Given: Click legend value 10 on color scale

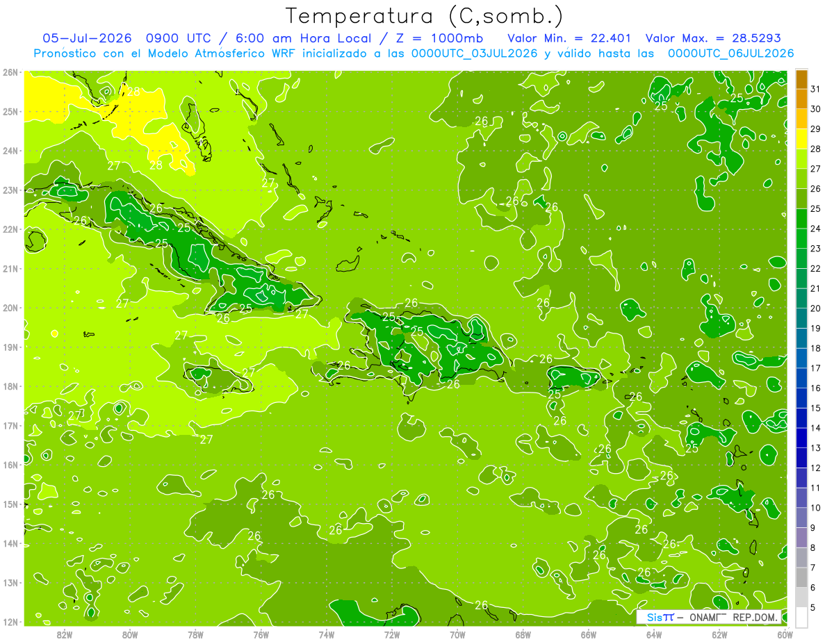Looking at the screenshot, I should 815,508.
